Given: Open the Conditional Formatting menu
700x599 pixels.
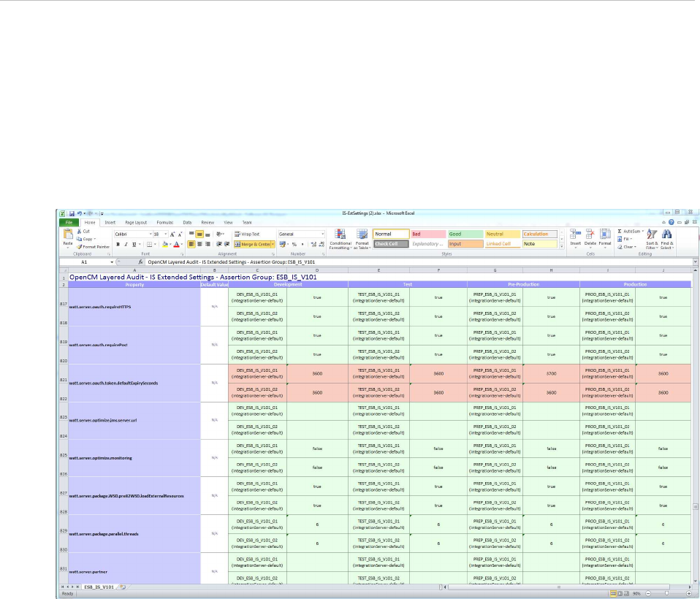Looking at the screenshot, I should point(341,240).
